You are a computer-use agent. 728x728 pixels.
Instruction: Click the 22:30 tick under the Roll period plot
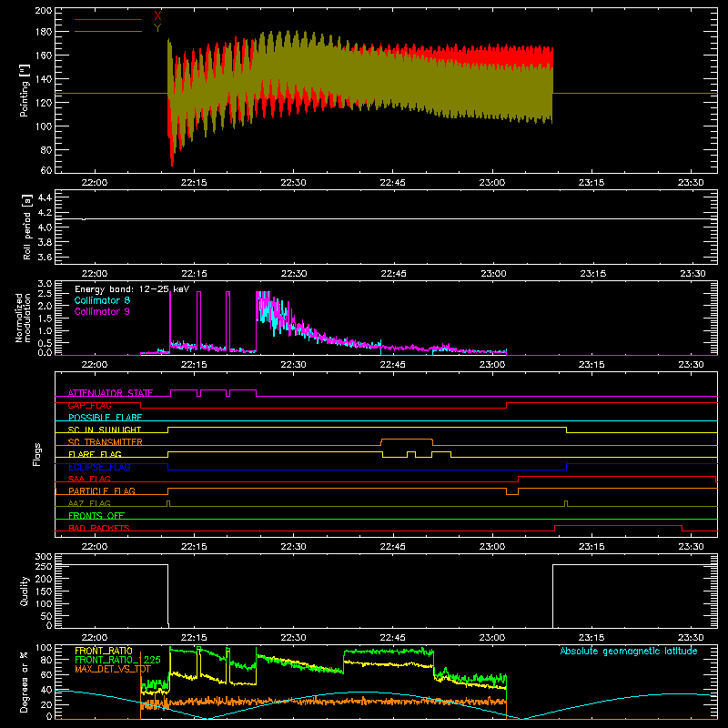click(293, 274)
